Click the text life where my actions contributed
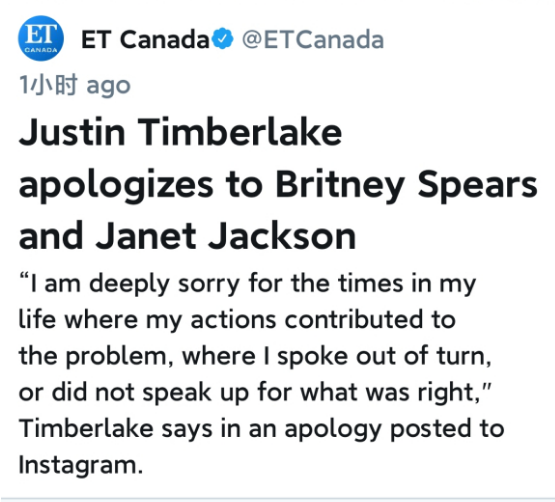This screenshot has height=502, width=555. pyautogui.click(x=237, y=320)
